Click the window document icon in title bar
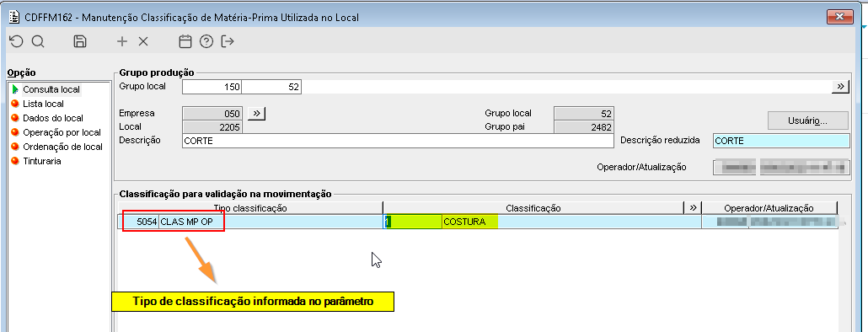The image size is (868, 332). 14,17
